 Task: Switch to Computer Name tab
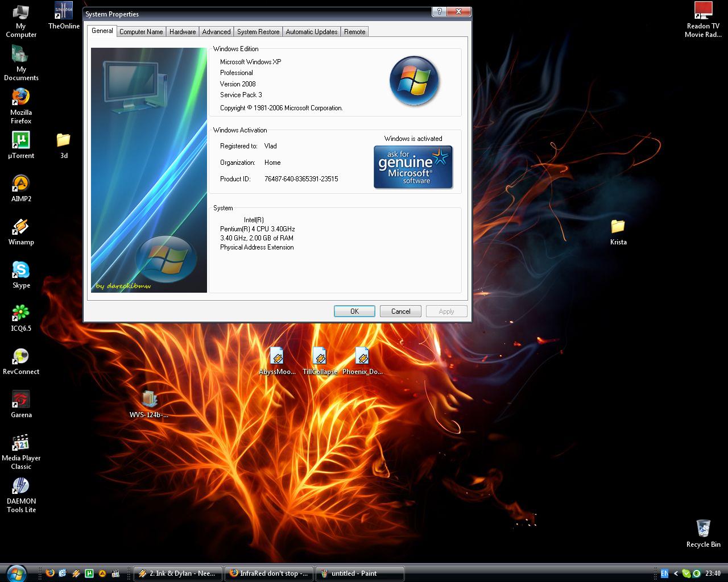coord(141,32)
